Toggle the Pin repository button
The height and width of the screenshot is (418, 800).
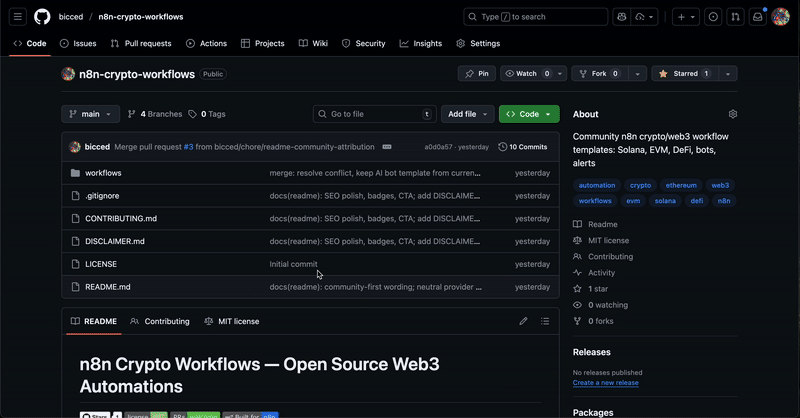[476, 74]
